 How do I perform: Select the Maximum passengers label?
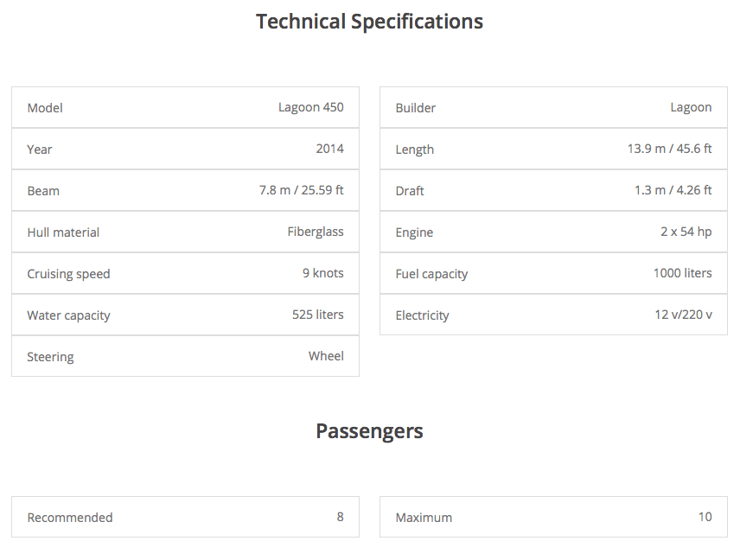click(x=424, y=518)
